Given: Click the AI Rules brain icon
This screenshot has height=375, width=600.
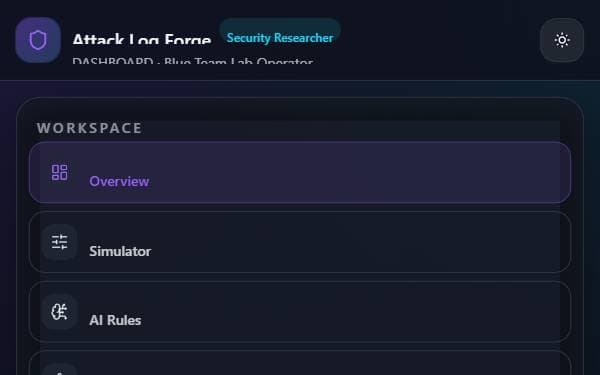Looking at the screenshot, I should point(60,312).
